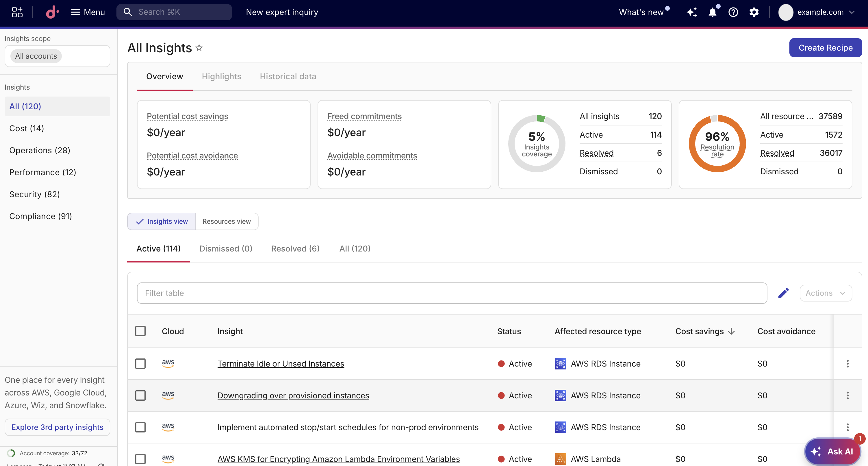Select Cost (14) category
868x466 pixels.
point(27,128)
